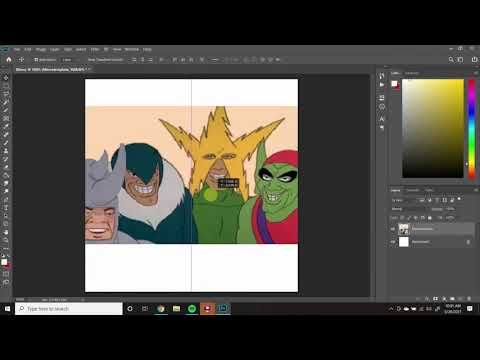Image resolution: width=480 pixels, height=360 pixels.
Task: Select the Zoom tool
Action: [6, 240]
